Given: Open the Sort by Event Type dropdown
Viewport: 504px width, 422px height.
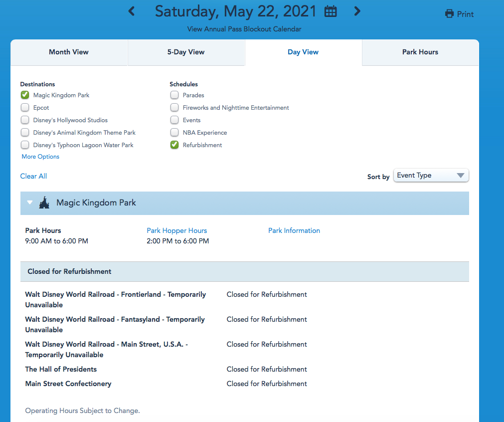Looking at the screenshot, I should [431, 176].
